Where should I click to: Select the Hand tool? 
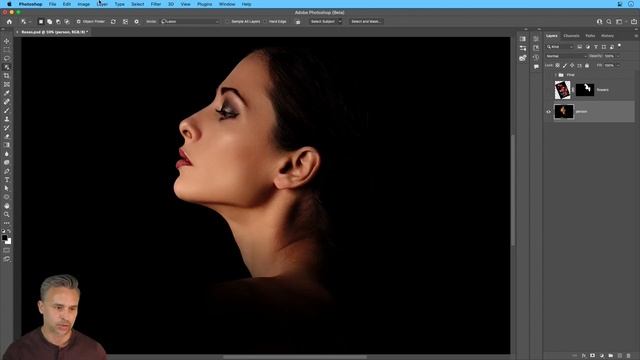(x=7, y=206)
